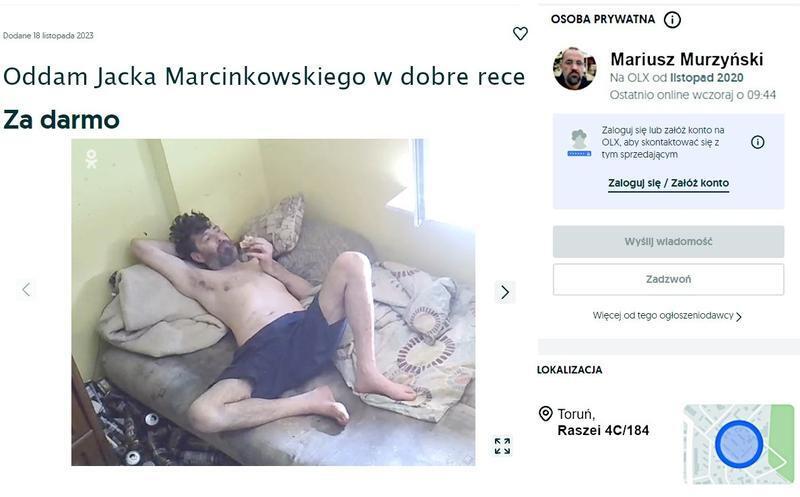Show previous photo with left arrow

pos(26,290)
